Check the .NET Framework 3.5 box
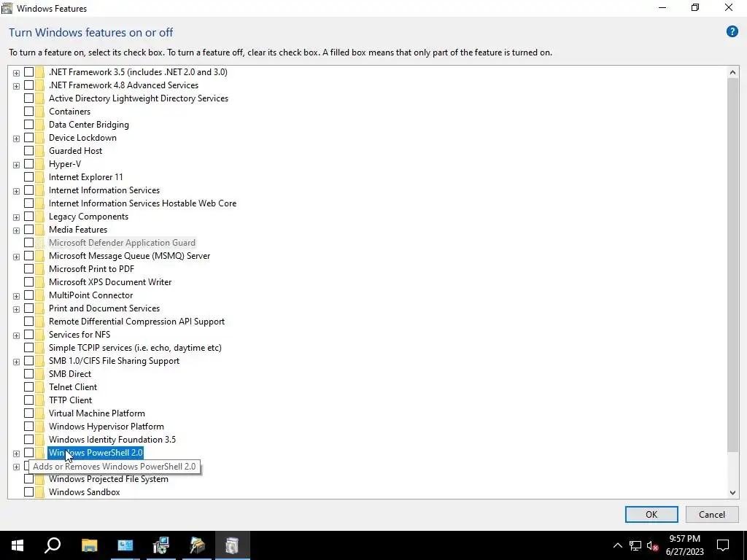Image resolution: width=747 pixels, height=560 pixels. click(x=28, y=72)
